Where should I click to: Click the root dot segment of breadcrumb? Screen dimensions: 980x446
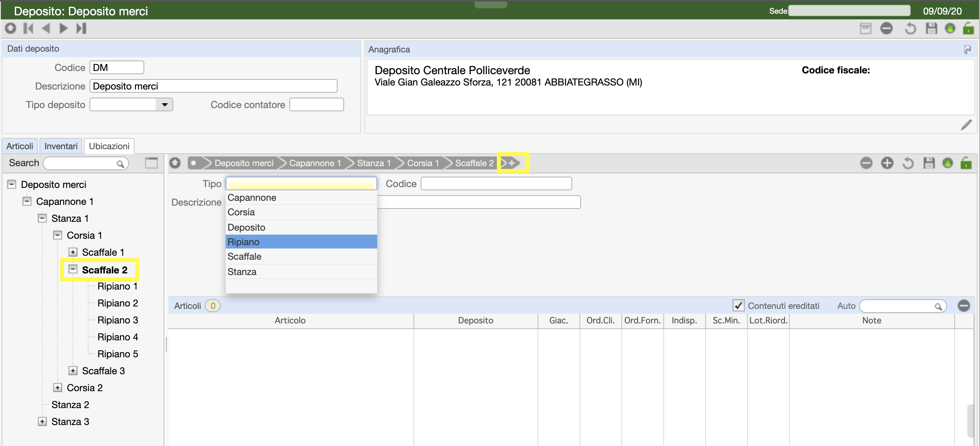click(194, 163)
